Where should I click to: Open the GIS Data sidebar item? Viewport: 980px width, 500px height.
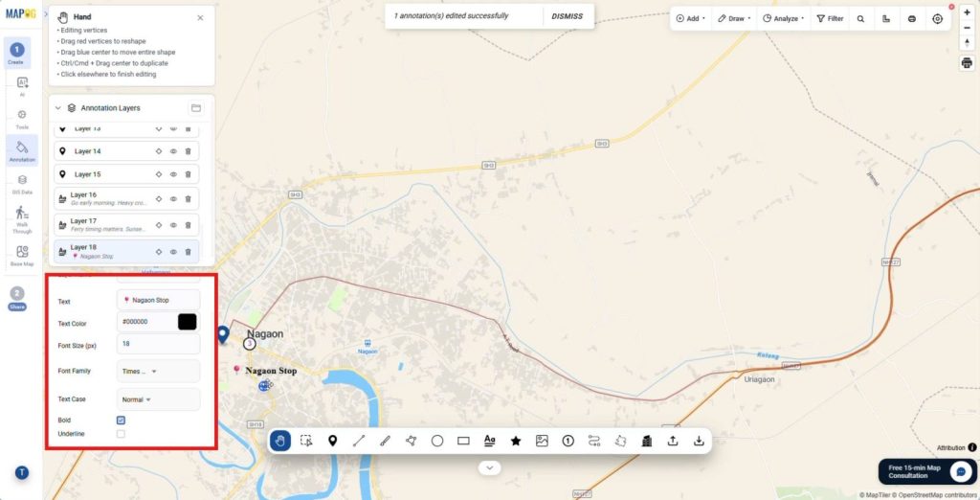coord(22,183)
